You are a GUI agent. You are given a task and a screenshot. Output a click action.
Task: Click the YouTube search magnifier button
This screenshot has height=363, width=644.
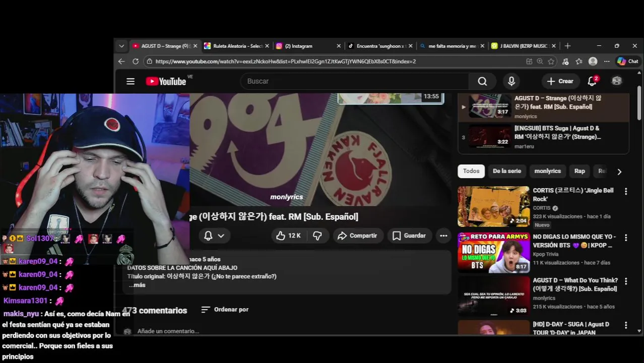pos(482,81)
